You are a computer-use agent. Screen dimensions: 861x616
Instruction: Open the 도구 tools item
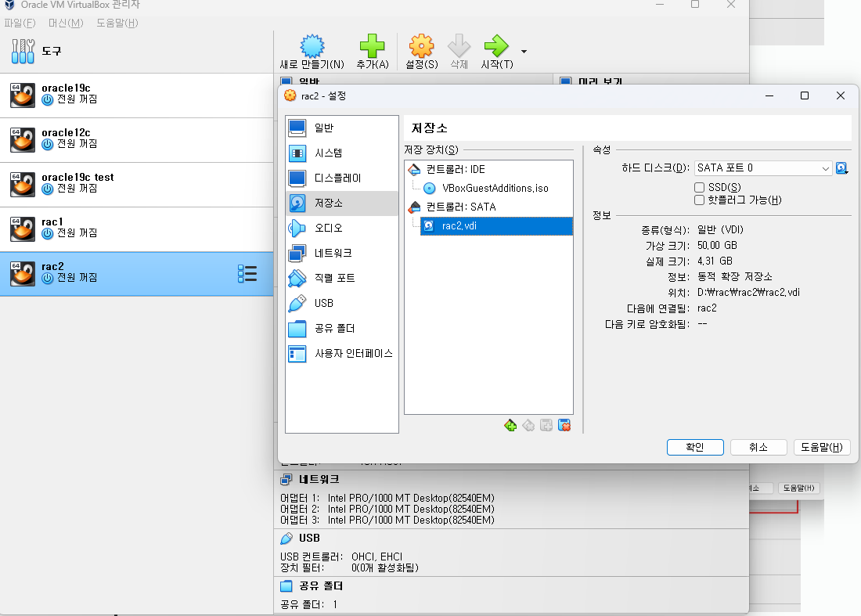pyautogui.click(x=136, y=51)
